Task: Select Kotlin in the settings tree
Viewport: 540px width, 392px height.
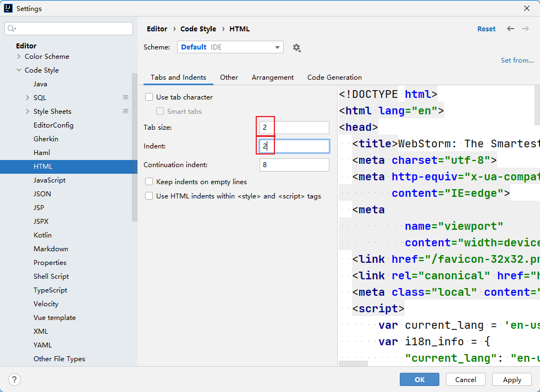Action: (42, 235)
